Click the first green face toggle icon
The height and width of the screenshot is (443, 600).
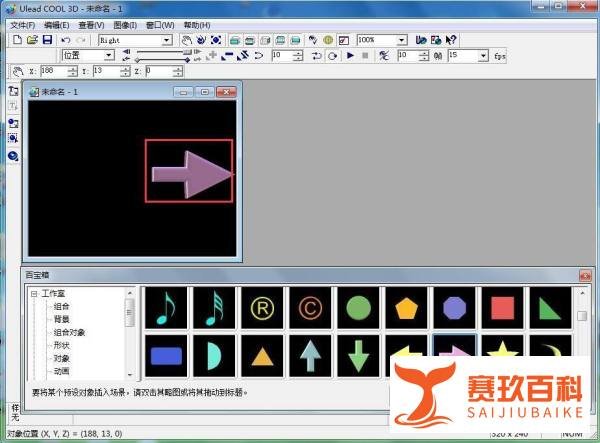pos(235,40)
